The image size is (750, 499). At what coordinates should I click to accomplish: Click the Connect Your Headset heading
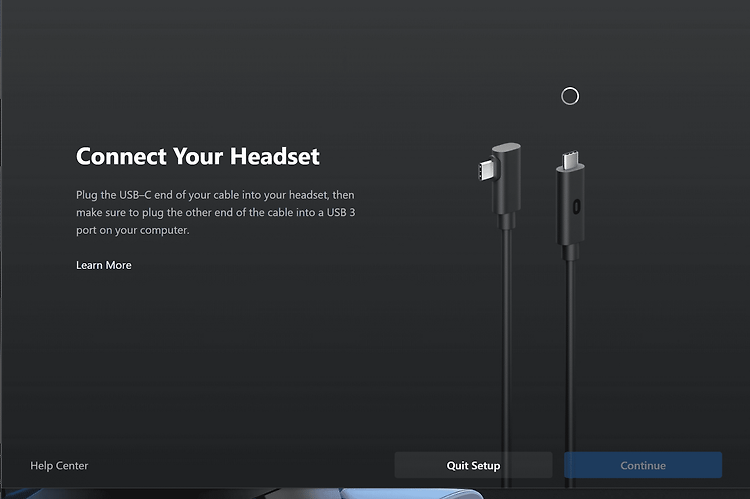pos(198,156)
